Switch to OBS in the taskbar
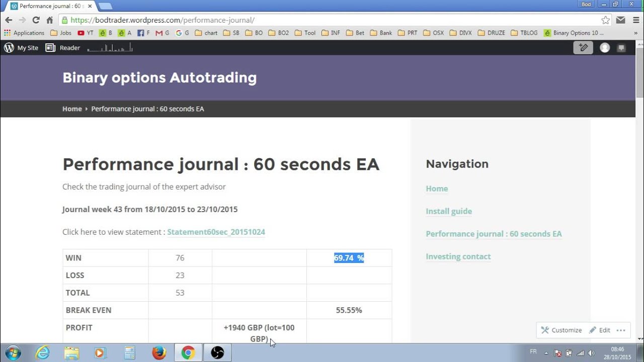 click(217, 353)
